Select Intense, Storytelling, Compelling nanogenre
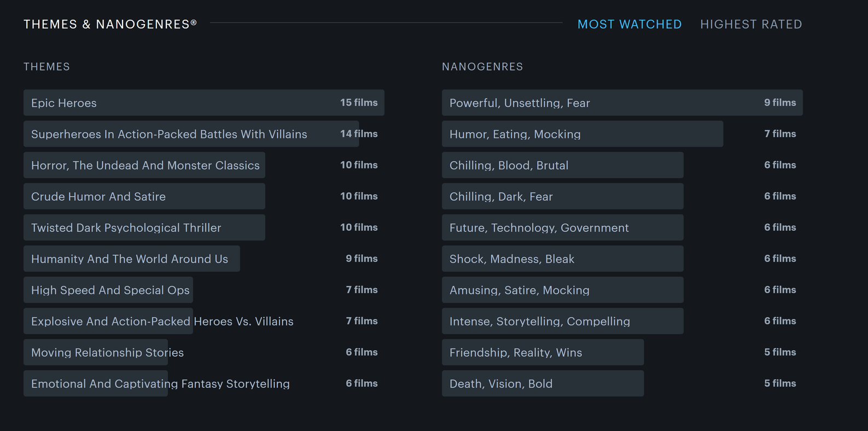The height and width of the screenshot is (431, 868). coord(540,321)
